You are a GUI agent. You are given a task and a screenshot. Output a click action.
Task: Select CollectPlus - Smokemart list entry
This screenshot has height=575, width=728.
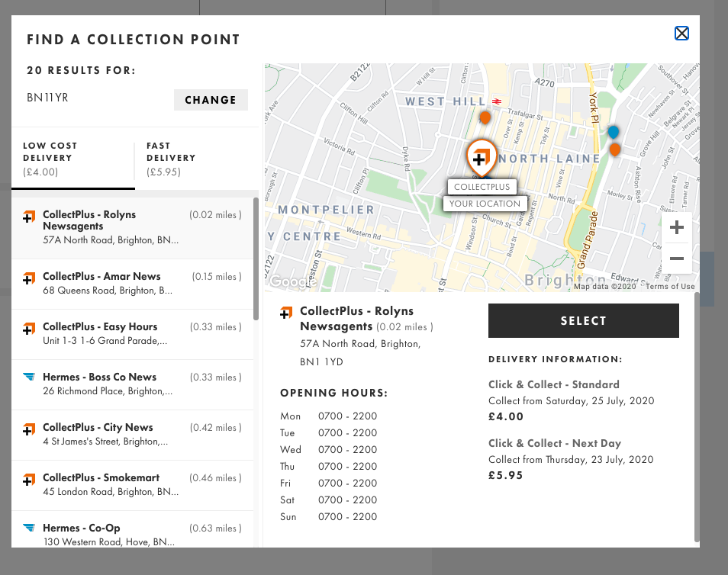133,486
